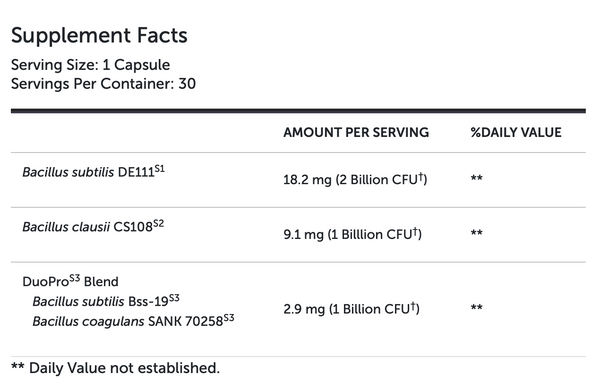The height and width of the screenshot is (391, 600).
Task: Open the S1 superscript reference
Action: point(160,169)
